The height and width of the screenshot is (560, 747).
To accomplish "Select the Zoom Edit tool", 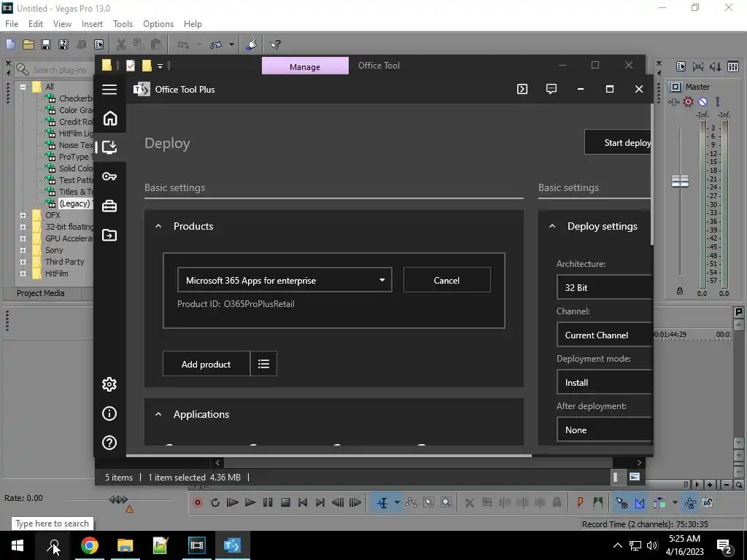I will pyautogui.click(x=446, y=503).
